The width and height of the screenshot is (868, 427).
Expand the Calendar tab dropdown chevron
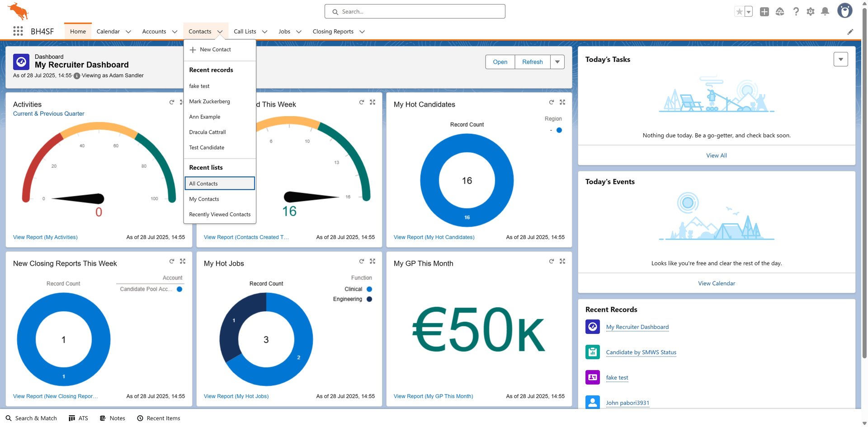tap(128, 32)
